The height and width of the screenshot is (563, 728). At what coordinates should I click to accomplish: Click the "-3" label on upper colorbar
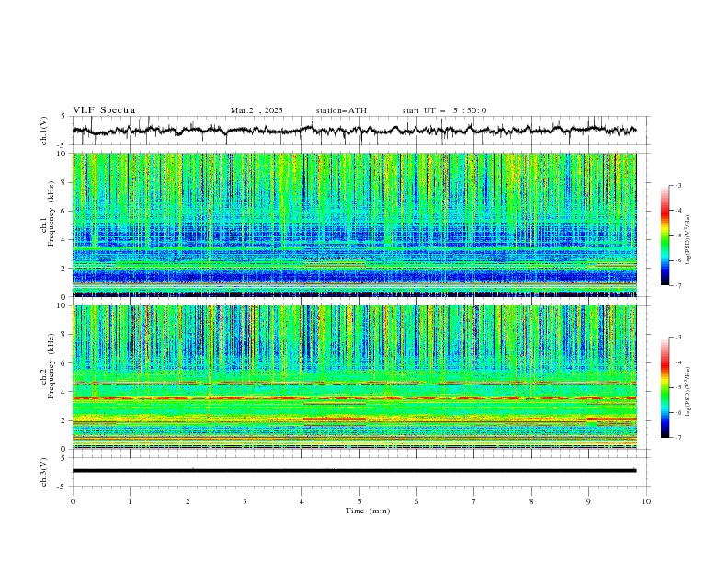[x=677, y=185]
